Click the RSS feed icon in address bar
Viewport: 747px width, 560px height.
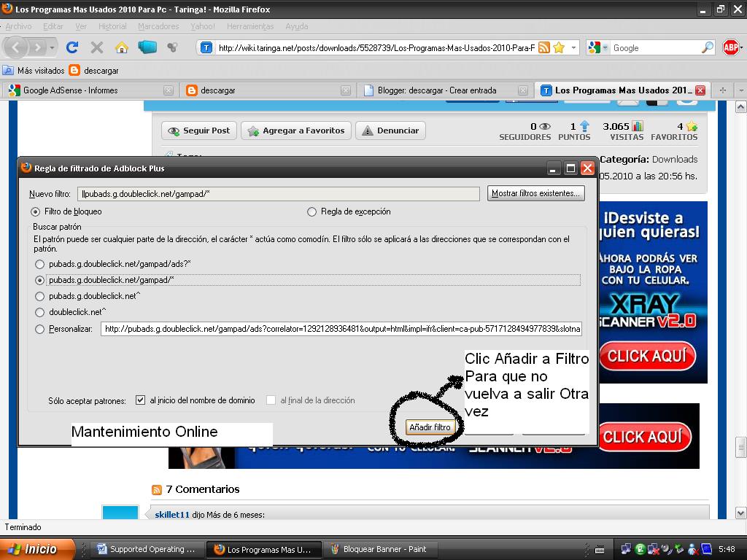point(544,47)
